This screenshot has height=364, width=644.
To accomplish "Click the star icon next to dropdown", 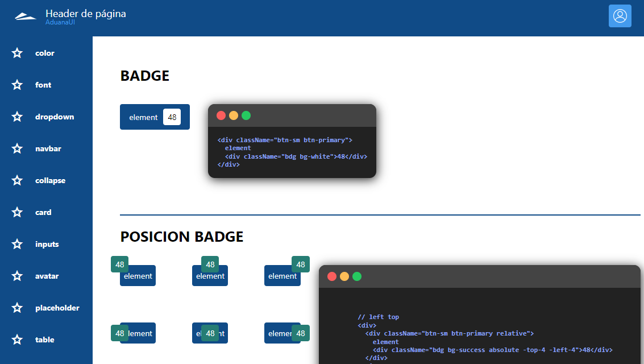I will tap(17, 117).
